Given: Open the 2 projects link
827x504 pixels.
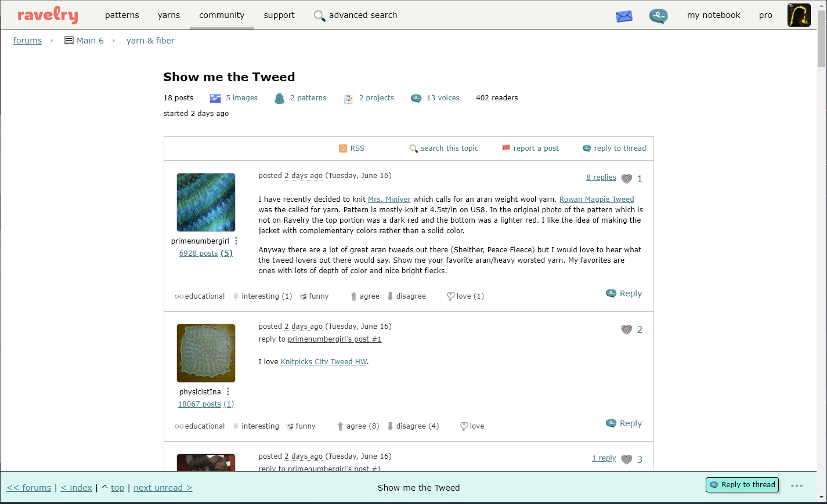Looking at the screenshot, I should tap(377, 98).
